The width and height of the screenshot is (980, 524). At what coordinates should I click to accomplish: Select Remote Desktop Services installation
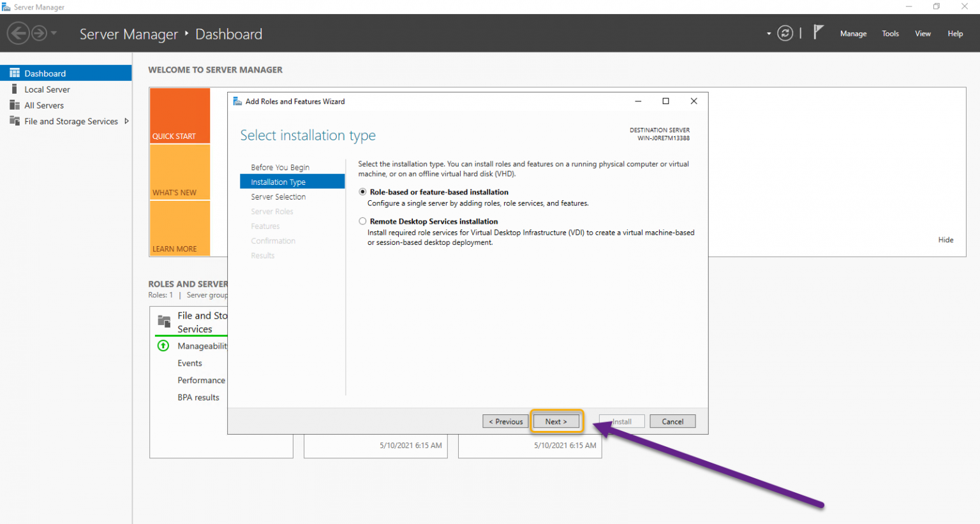pyautogui.click(x=362, y=221)
